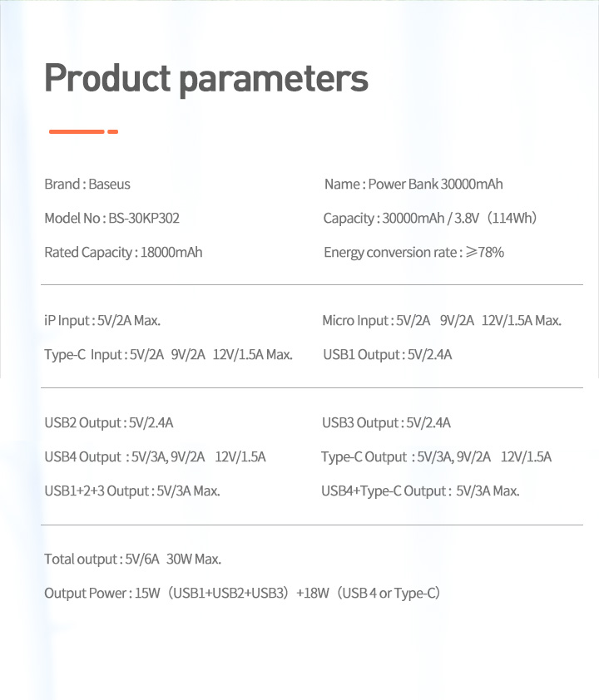Image resolution: width=599 pixels, height=700 pixels.
Task: Select the Type-C Input specification
Action: click(x=168, y=355)
